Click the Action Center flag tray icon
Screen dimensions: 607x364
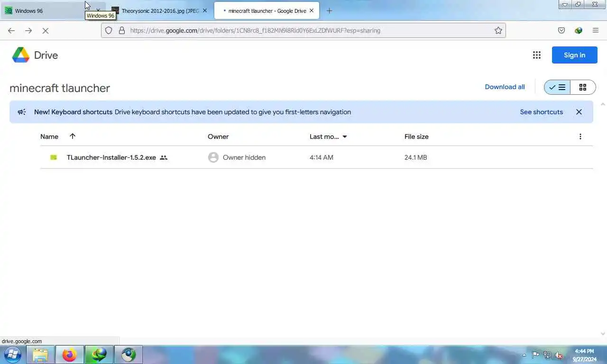(x=535, y=355)
